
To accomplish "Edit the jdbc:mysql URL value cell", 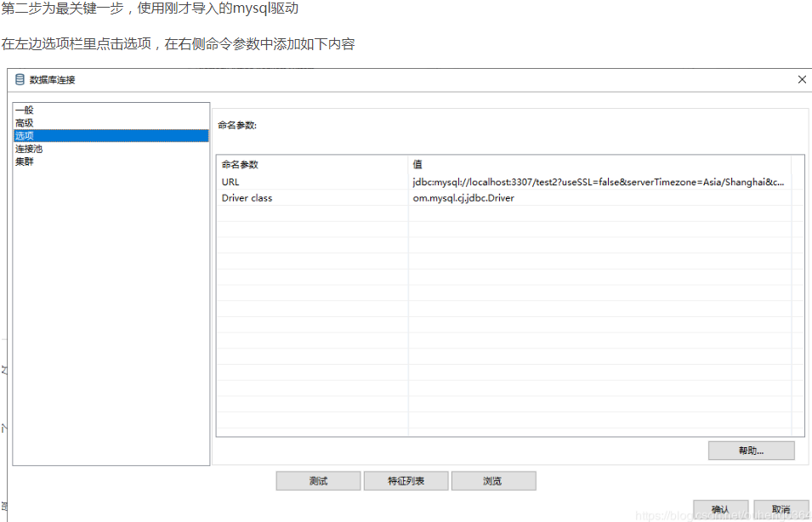I will pos(599,182).
